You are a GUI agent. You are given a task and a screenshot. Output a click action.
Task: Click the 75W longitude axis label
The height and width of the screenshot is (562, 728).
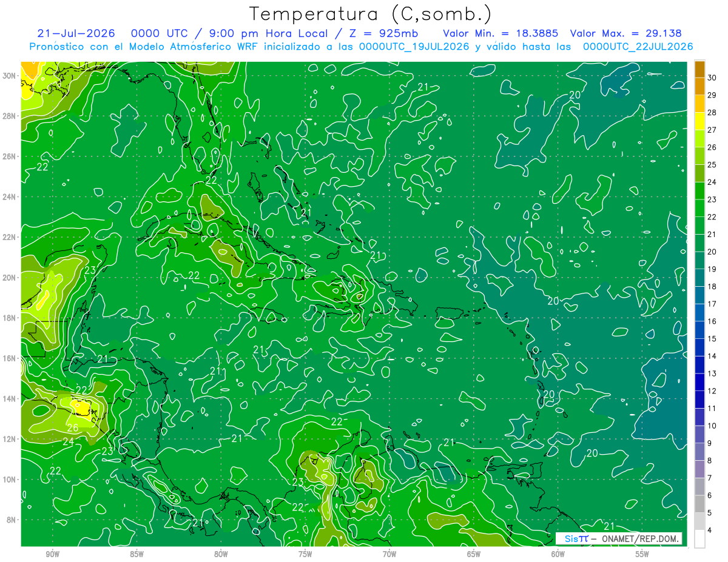click(305, 554)
